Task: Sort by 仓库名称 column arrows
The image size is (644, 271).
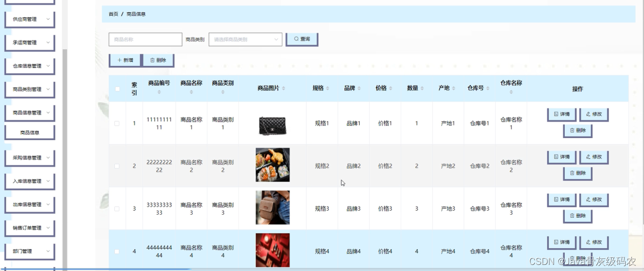Action: (511, 92)
